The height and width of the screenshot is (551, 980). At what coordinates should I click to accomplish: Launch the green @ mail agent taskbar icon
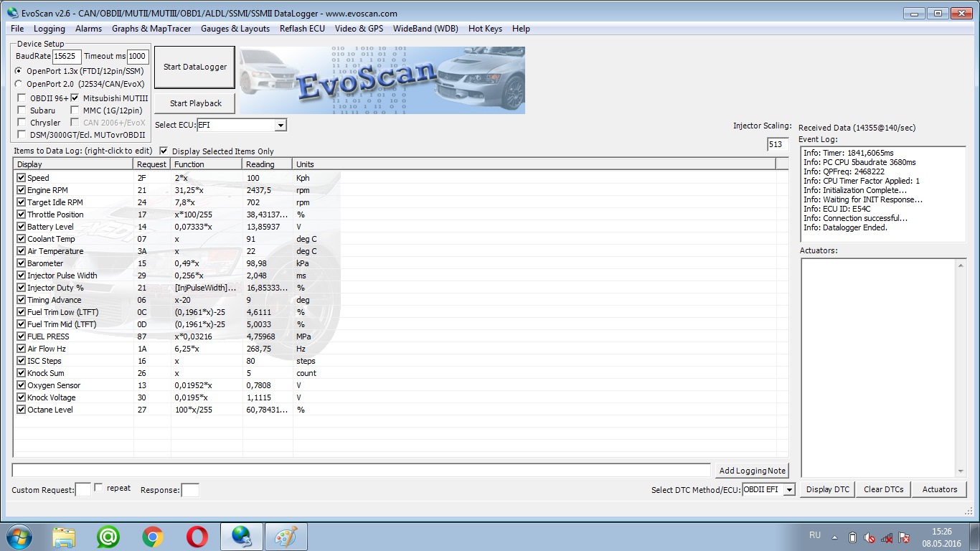point(108,537)
